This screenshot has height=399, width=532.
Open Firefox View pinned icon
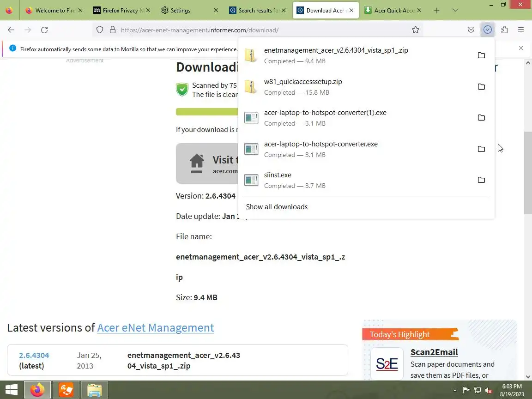pos(9,11)
